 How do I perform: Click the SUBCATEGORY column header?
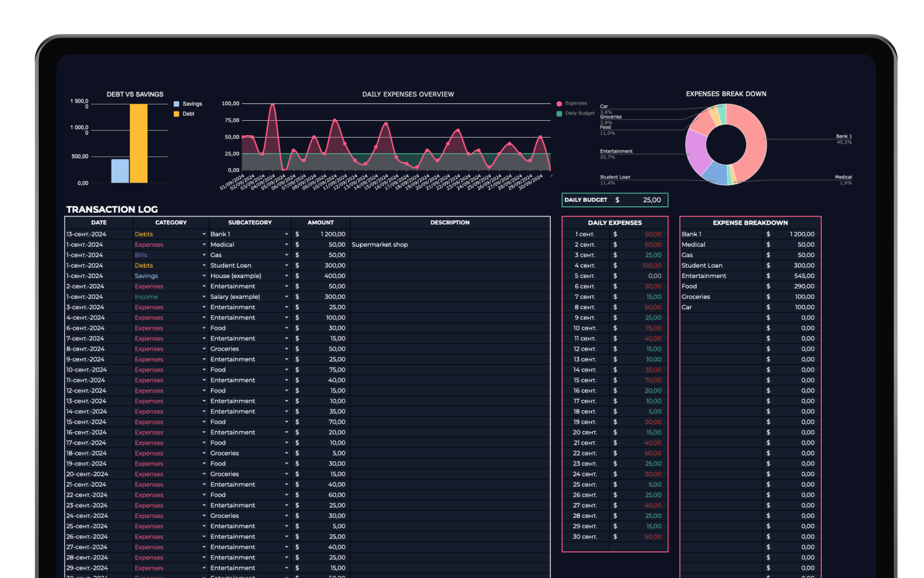click(249, 223)
